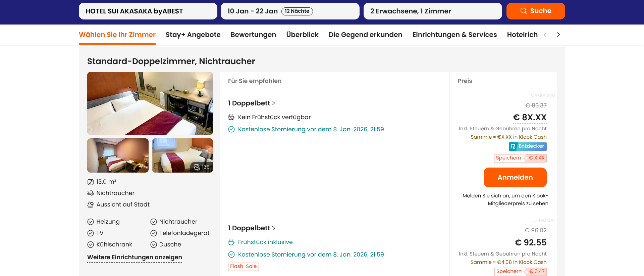Click the room size icon beside 13.0 m²

tap(91, 182)
